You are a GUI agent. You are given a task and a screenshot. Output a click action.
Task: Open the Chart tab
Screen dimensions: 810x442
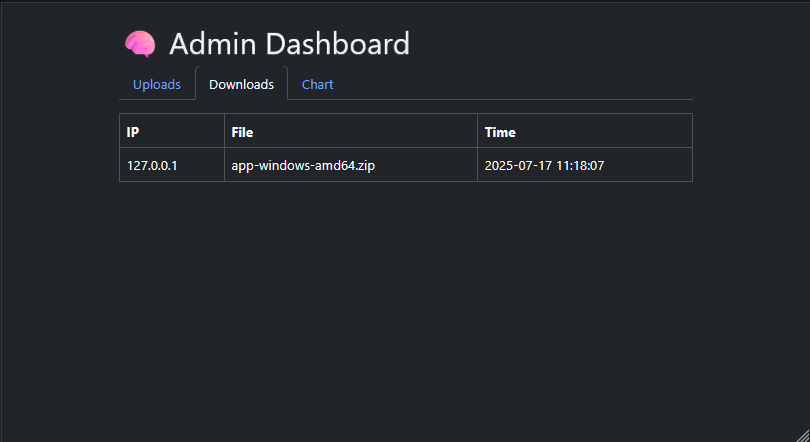[317, 85]
